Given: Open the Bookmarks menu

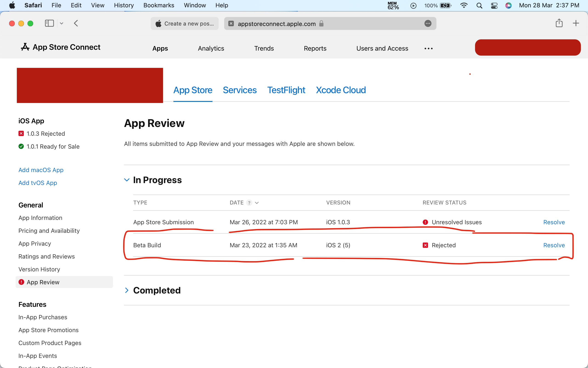Looking at the screenshot, I should click(159, 5).
